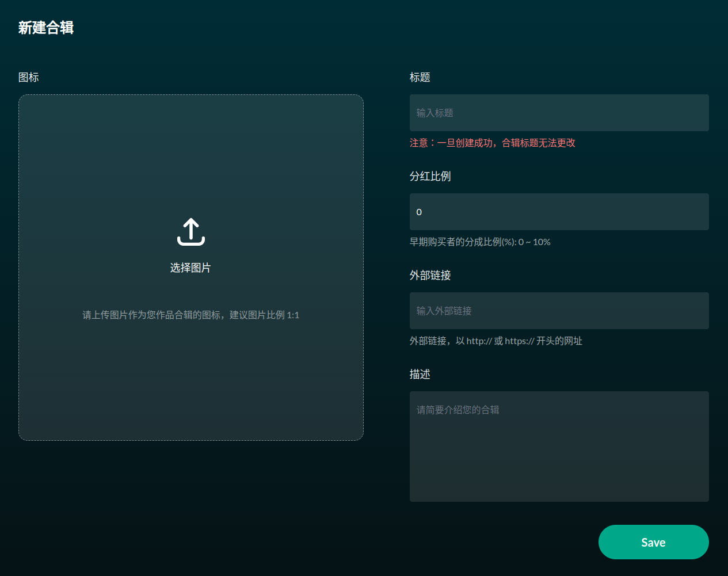Click the 请简要介绍您的合辑 placeholder text

[458, 410]
